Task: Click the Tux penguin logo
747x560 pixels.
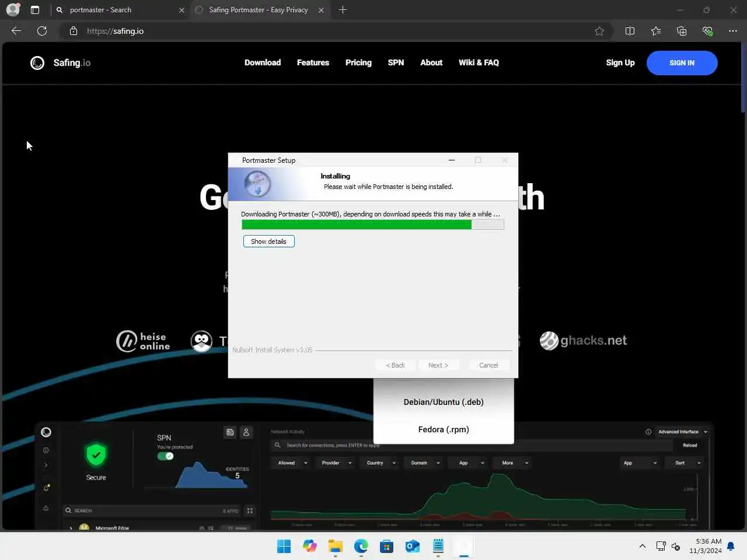Action: click(x=201, y=341)
